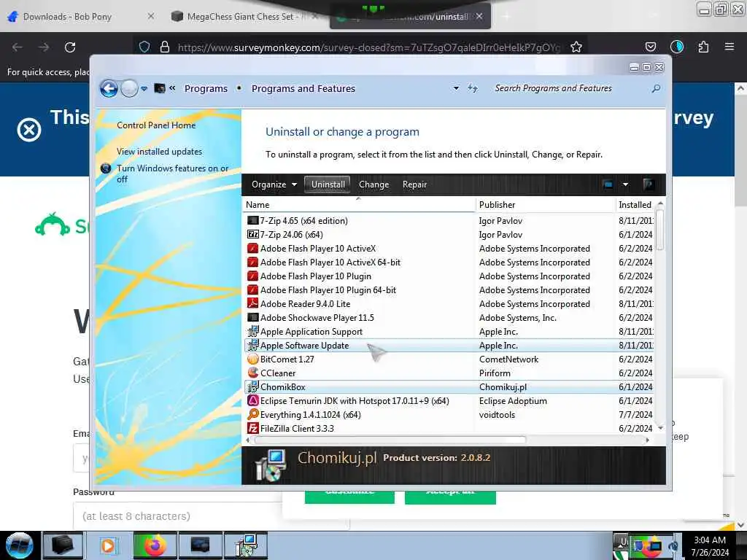Select ChomikBox icon in the list
Image resolution: width=747 pixels, height=560 pixels.
pyautogui.click(x=252, y=387)
